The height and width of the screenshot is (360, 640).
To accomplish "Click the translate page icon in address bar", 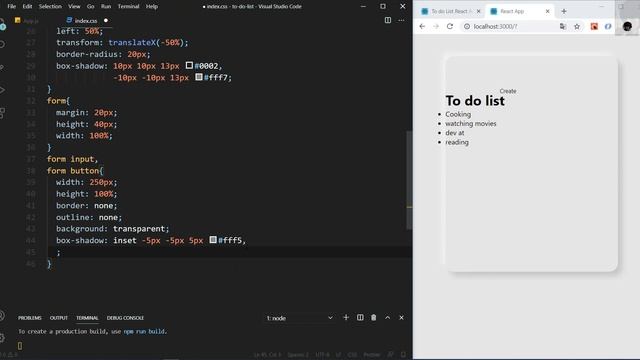I will (563, 27).
